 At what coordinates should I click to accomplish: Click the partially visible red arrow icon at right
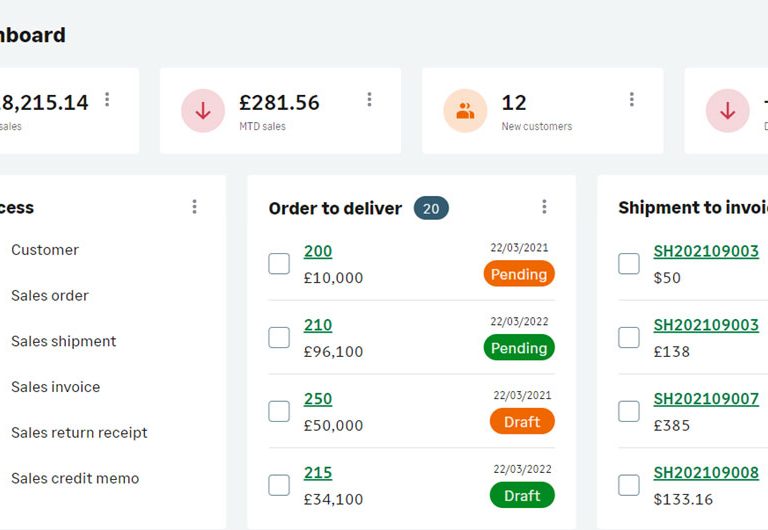(x=727, y=111)
